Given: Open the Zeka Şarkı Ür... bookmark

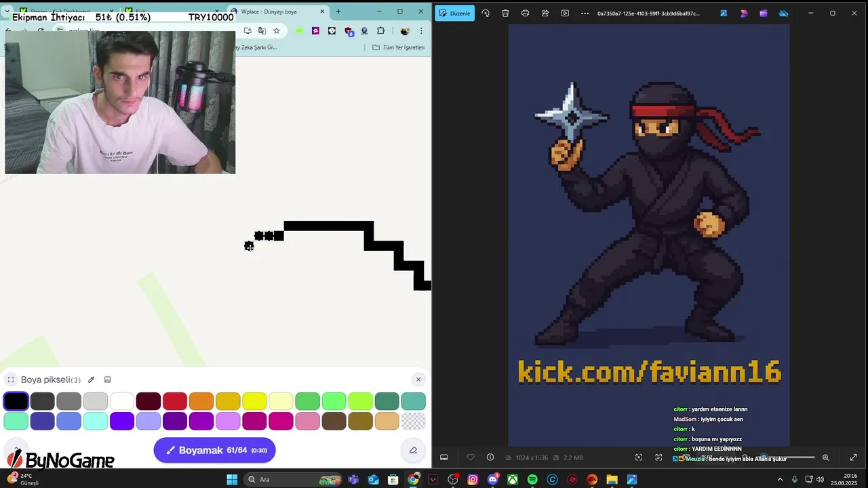Looking at the screenshot, I should coord(256,47).
